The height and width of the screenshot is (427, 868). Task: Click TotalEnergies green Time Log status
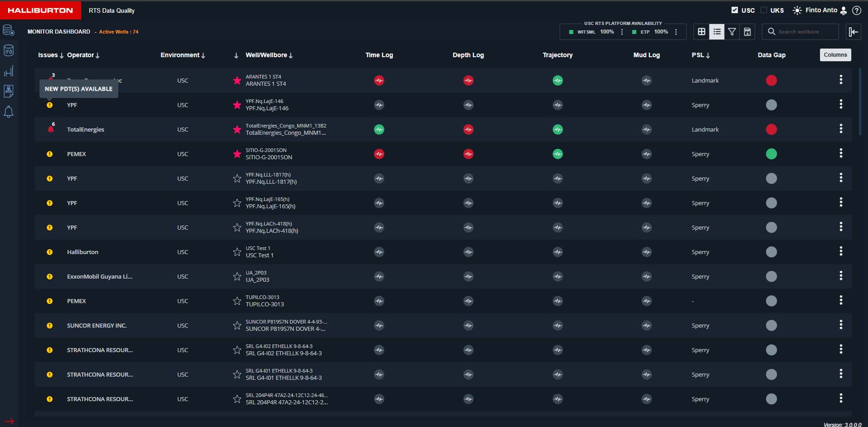pos(379,129)
